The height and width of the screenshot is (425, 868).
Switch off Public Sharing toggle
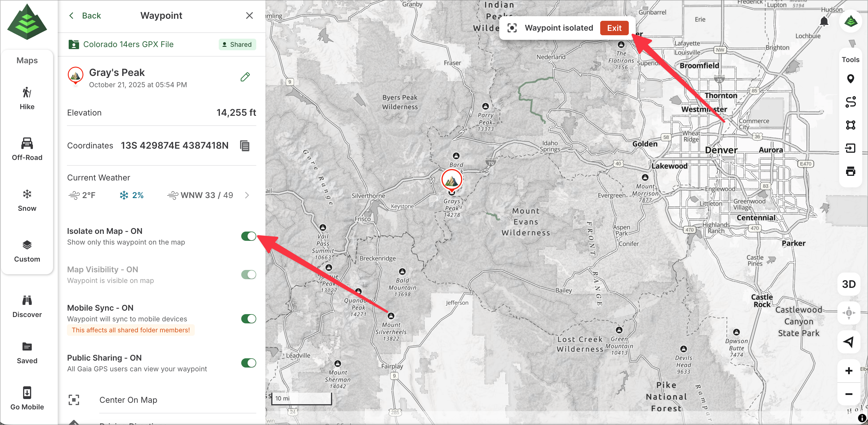tap(249, 363)
